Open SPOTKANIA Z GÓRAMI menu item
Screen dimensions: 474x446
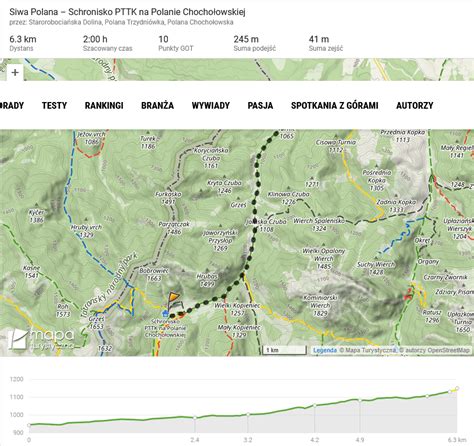[x=335, y=106]
